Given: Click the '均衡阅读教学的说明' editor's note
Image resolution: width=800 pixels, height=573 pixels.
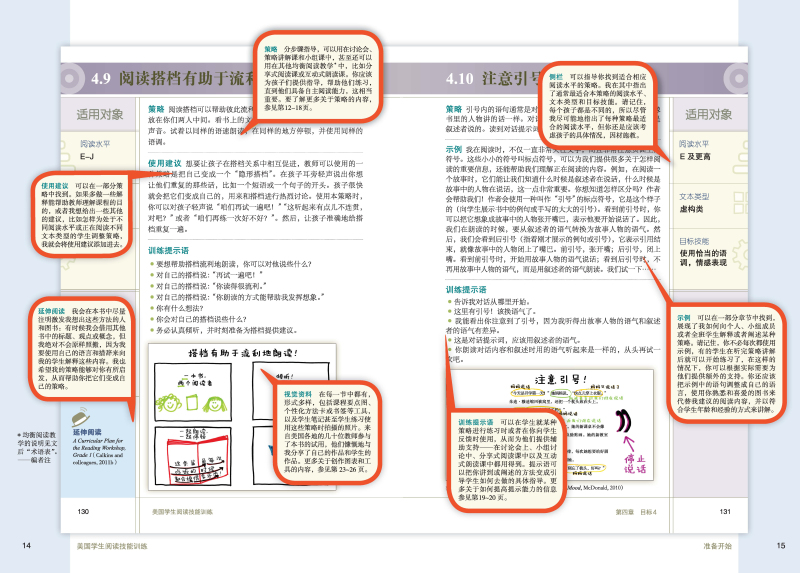Looking at the screenshot, I should 37,447.
